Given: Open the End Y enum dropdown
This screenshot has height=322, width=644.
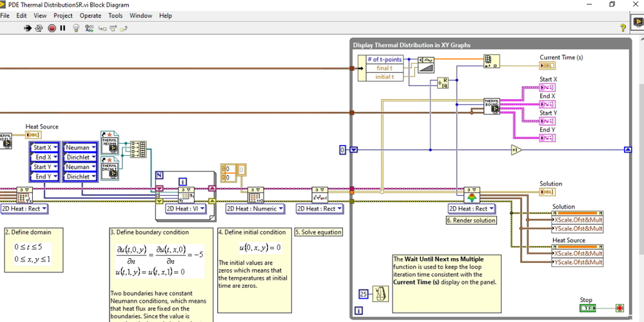Looking at the screenshot, I should (x=44, y=176).
